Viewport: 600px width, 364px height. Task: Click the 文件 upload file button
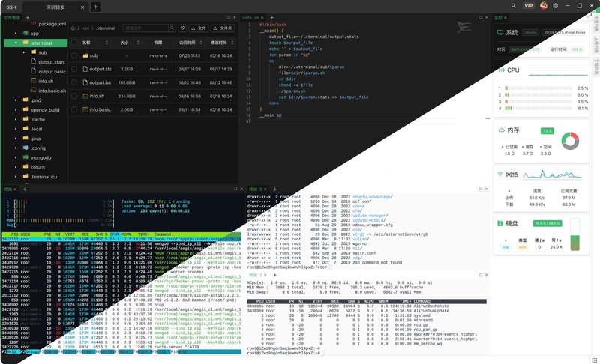[199, 28]
